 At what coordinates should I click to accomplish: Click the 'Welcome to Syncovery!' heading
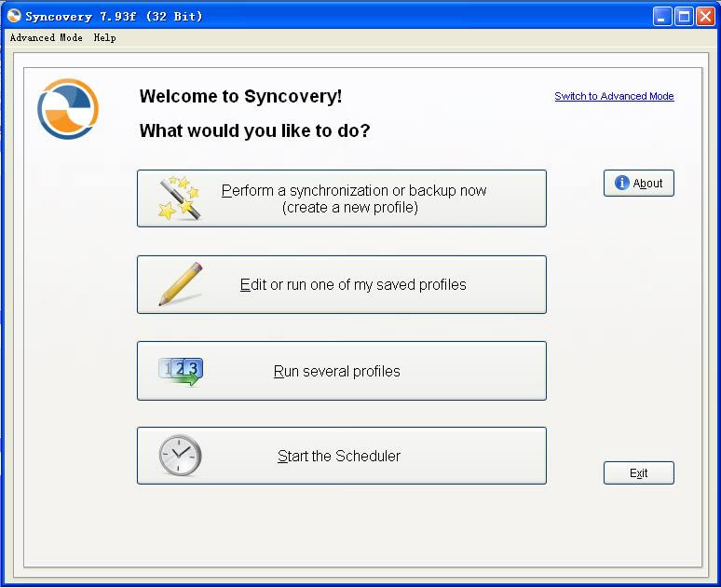click(240, 96)
